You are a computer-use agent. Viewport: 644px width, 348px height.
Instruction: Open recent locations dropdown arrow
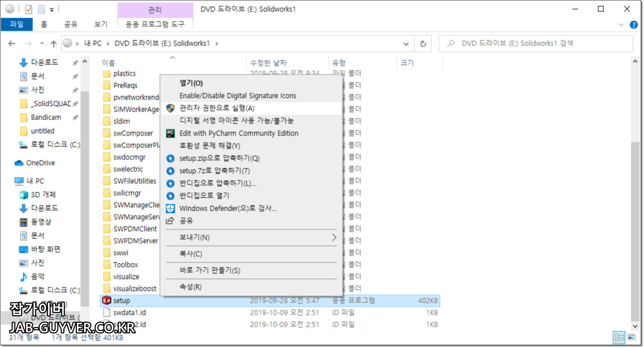pyautogui.click(x=42, y=44)
